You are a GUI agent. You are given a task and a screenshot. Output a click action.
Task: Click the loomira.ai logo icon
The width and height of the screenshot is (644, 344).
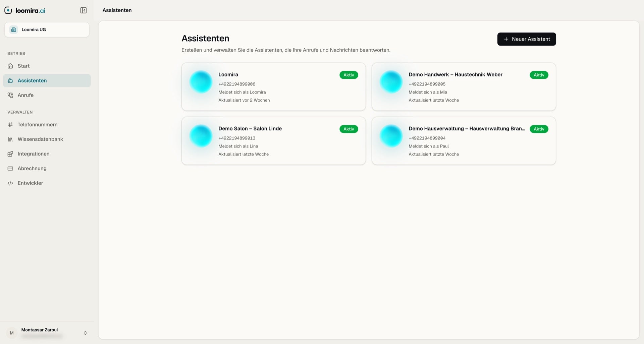click(8, 10)
